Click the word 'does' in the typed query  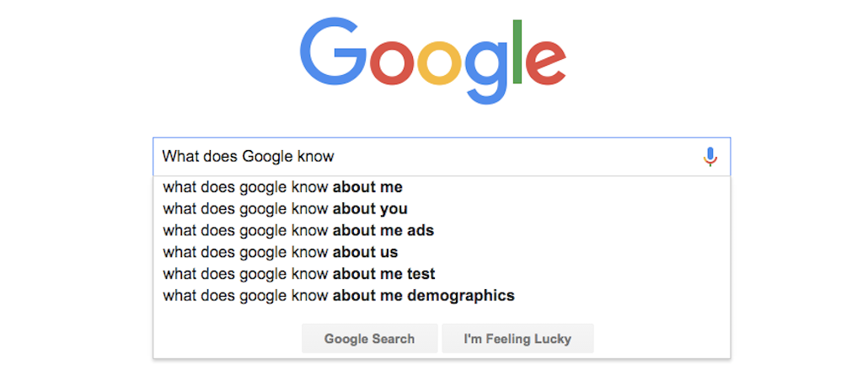tap(219, 156)
